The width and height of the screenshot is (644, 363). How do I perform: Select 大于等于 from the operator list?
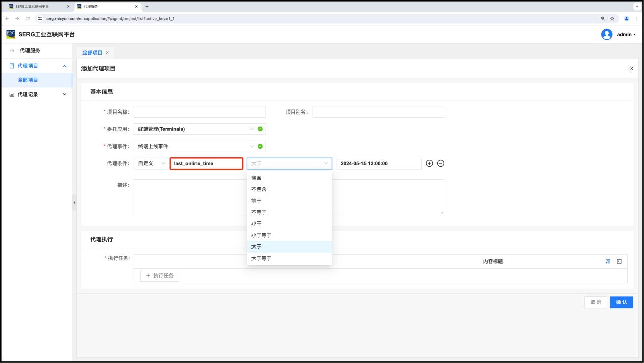coord(261,258)
